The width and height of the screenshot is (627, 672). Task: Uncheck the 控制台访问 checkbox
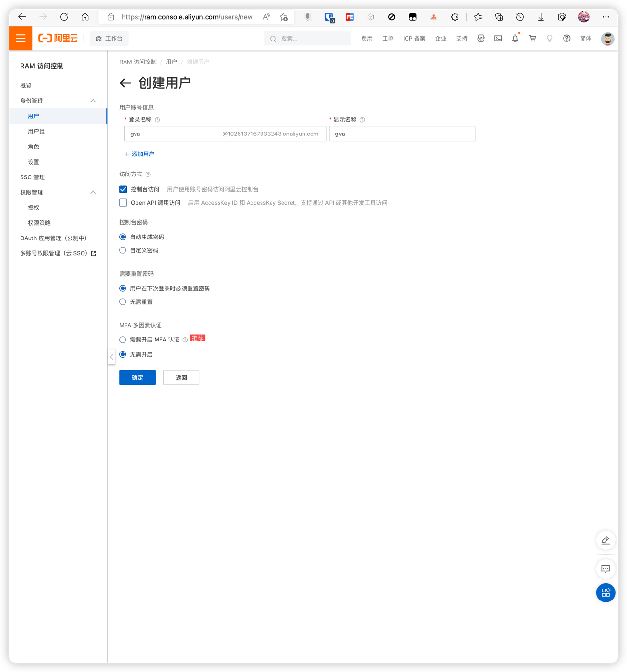coord(123,189)
